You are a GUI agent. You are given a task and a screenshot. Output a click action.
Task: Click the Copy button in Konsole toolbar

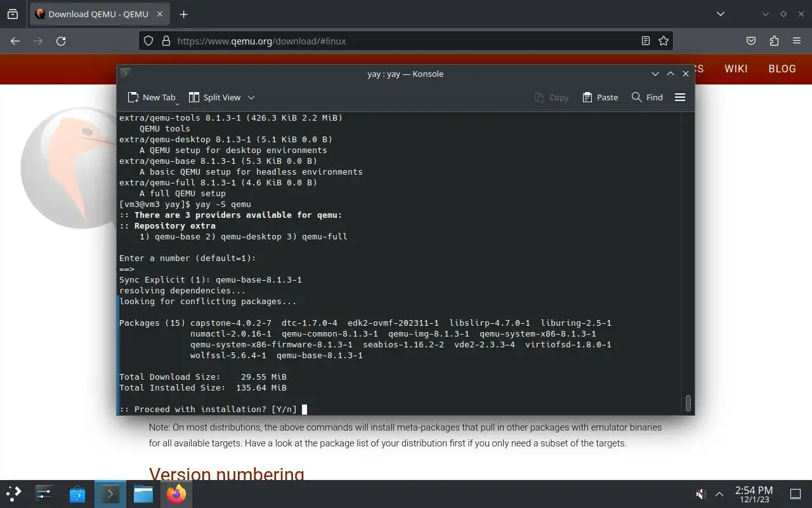tap(551, 97)
